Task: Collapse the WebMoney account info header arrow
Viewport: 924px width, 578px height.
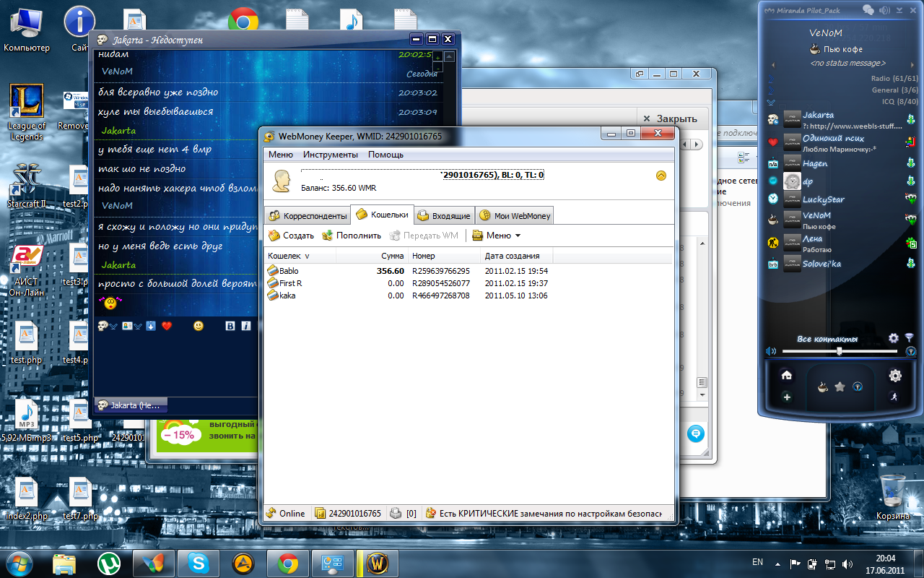Action: point(661,176)
